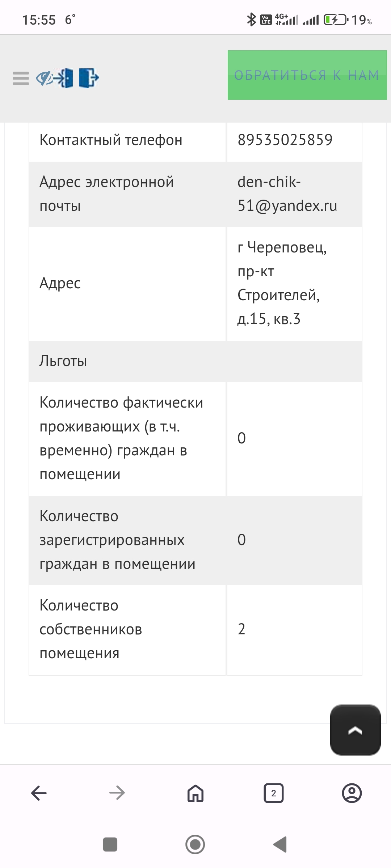Tap the den-chik-51@yandex.ru email value
Screen dimensions: 391x868
[x=287, y=194]
